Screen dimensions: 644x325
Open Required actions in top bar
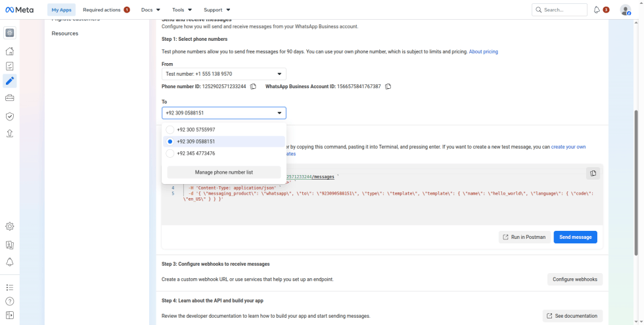[x=106, y=9]
